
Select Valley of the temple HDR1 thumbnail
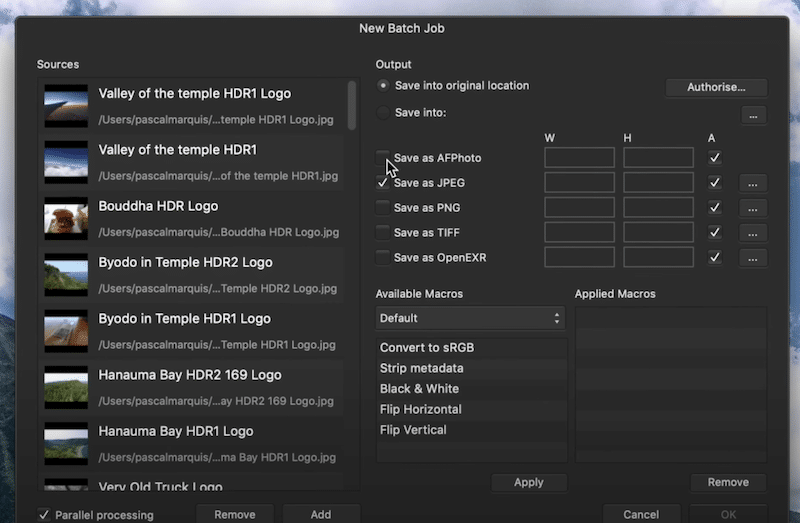[66, 162]
